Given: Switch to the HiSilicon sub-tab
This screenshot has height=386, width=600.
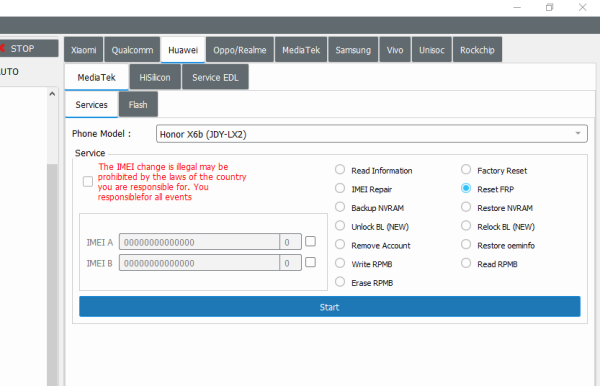Looking at the screenshot, I should pos(155,77).
